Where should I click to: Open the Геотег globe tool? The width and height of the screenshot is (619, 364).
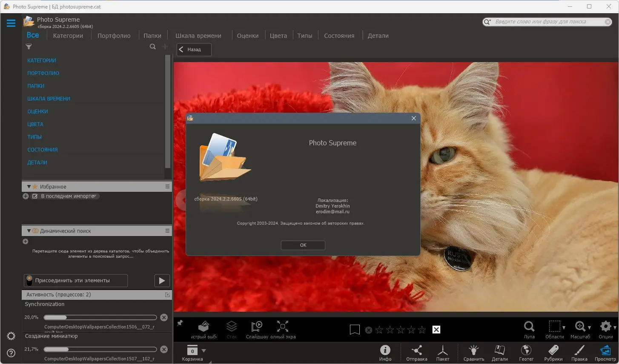pyautogui.click(x=526, y=350)
